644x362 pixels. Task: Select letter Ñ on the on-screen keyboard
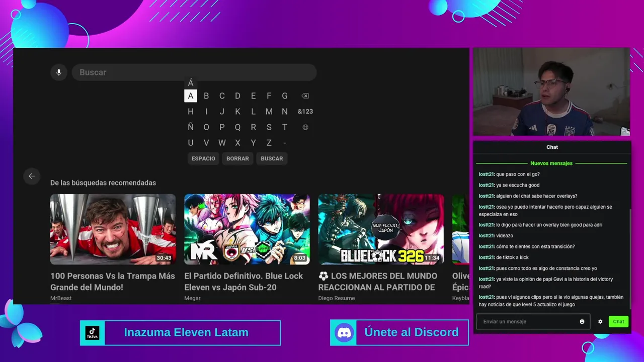[x=190, y=127]
